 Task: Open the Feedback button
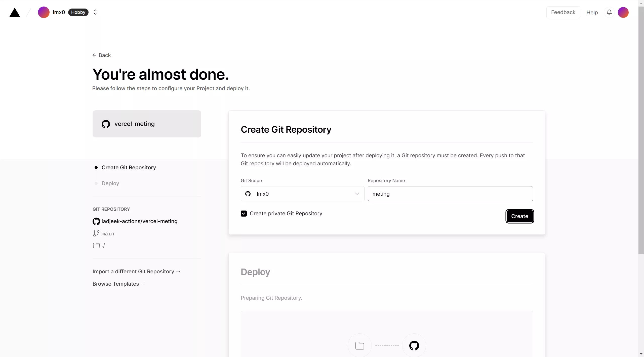(563, 12)
